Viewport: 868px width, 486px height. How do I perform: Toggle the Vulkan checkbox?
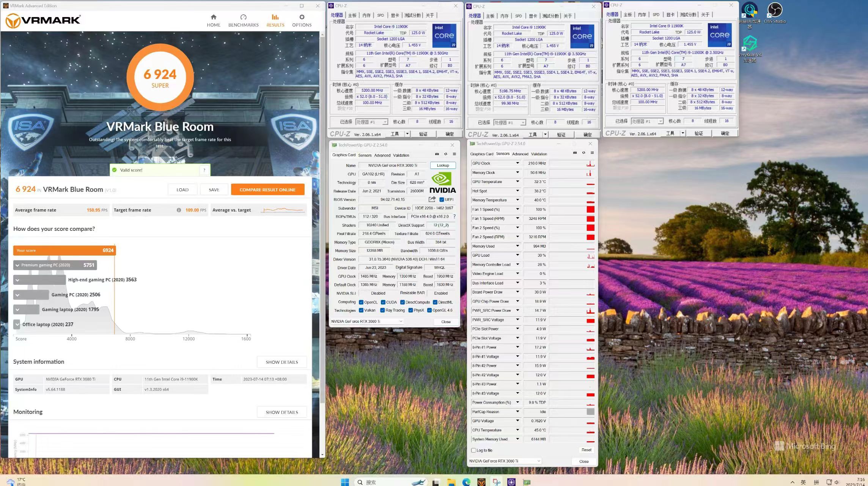pyautogui.click(x=361, y=310)
